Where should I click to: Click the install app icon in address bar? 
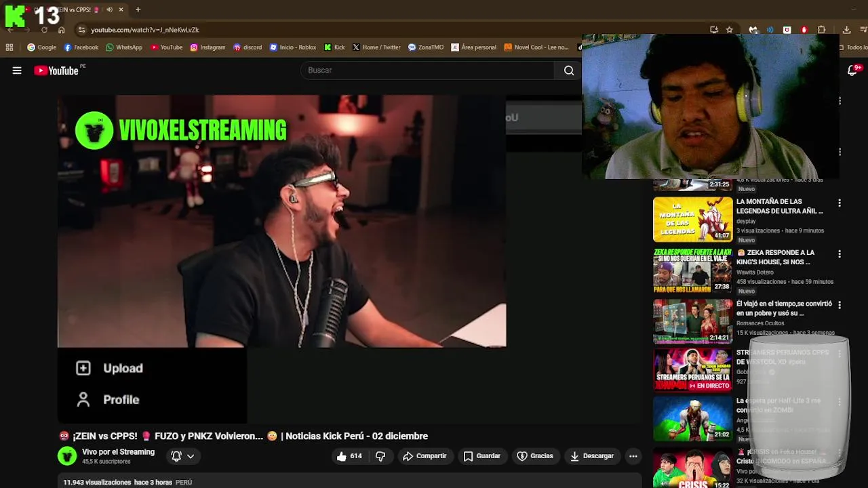click(714, 30)
